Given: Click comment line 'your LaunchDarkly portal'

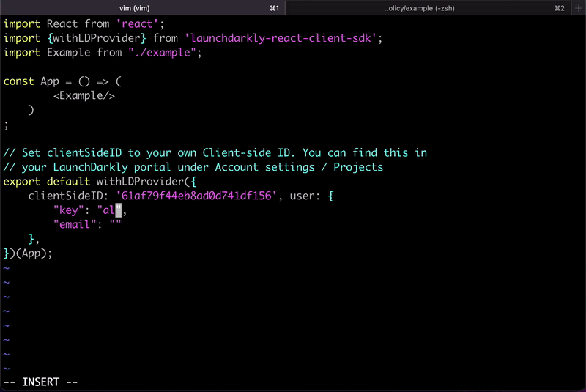Looking at the screenshot, I should (193, 167).
